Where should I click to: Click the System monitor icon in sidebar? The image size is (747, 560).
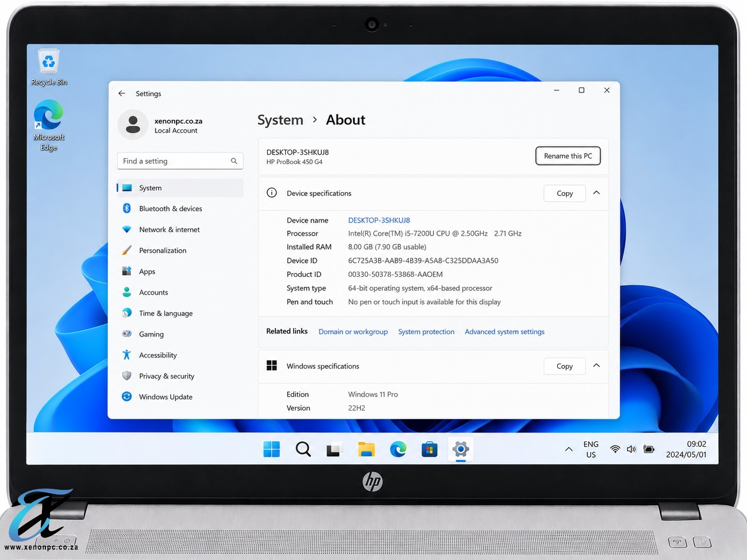point(127,188)
